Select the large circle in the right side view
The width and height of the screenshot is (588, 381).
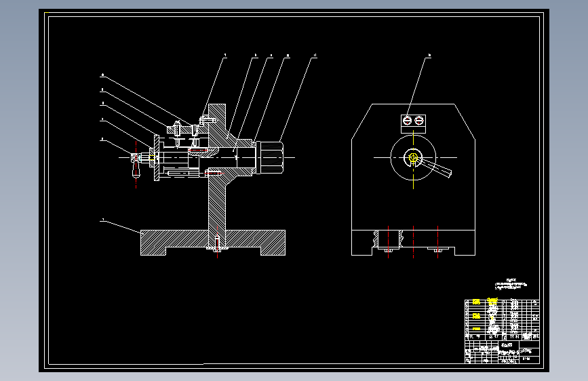[413, 157]
